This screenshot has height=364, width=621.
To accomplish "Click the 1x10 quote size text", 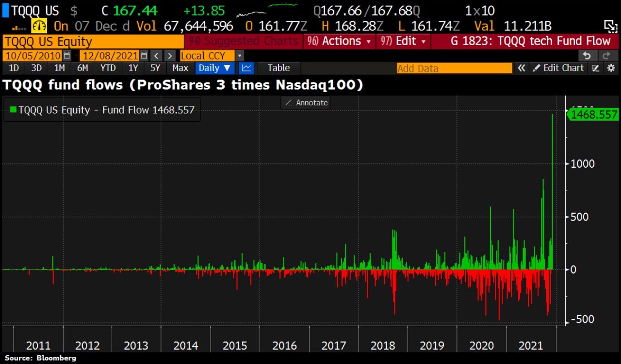I will [x=480, y=10].
